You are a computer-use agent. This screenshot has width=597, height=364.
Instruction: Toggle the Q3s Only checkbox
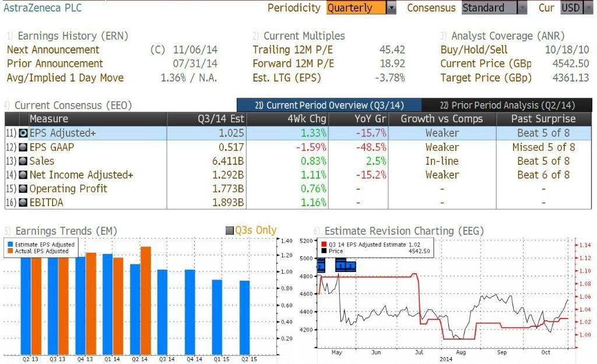[230, 231]
